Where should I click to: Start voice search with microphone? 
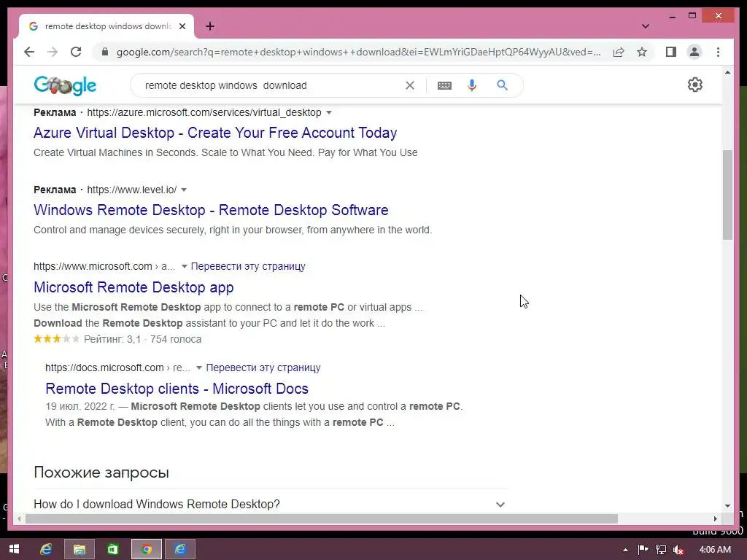coord(472,85)
